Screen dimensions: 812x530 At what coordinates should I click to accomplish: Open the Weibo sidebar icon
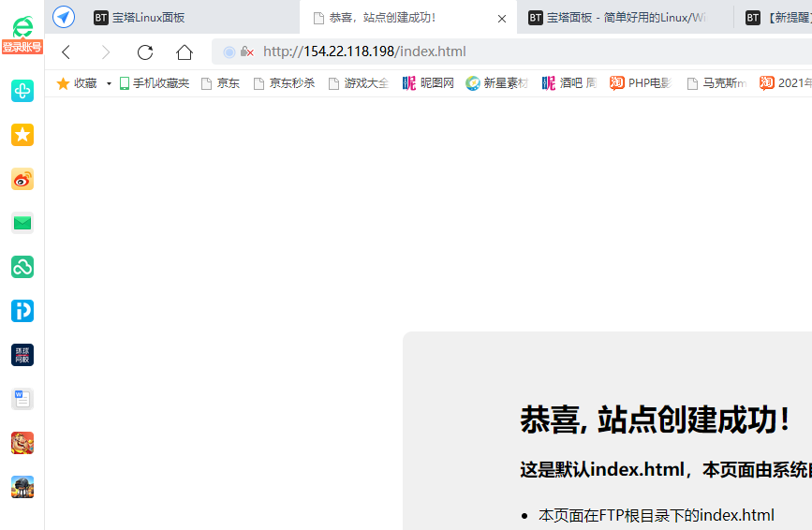(22, 179)
